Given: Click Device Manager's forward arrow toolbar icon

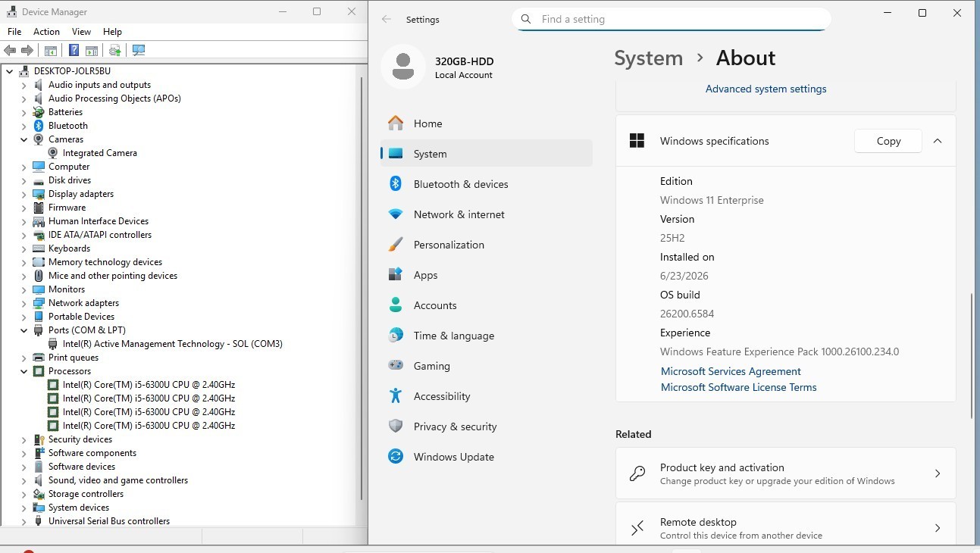Looking at the screenshot, I should coord(27,51).
